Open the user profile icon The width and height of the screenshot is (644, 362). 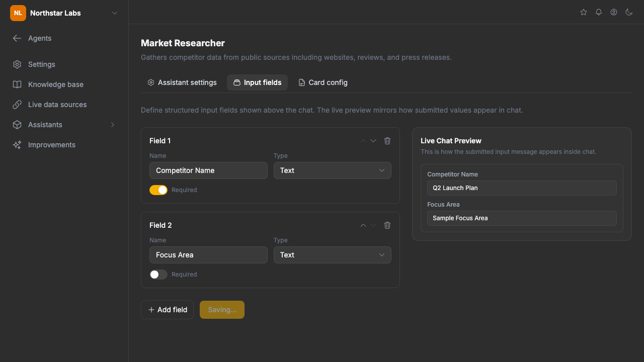click(x=614, y=12)
